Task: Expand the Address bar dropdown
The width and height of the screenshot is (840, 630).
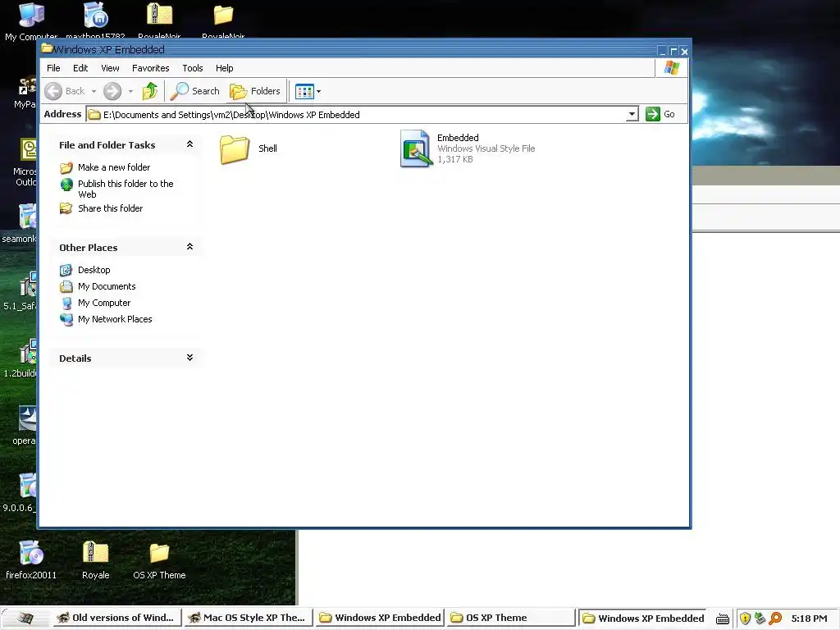Action: 632,114
